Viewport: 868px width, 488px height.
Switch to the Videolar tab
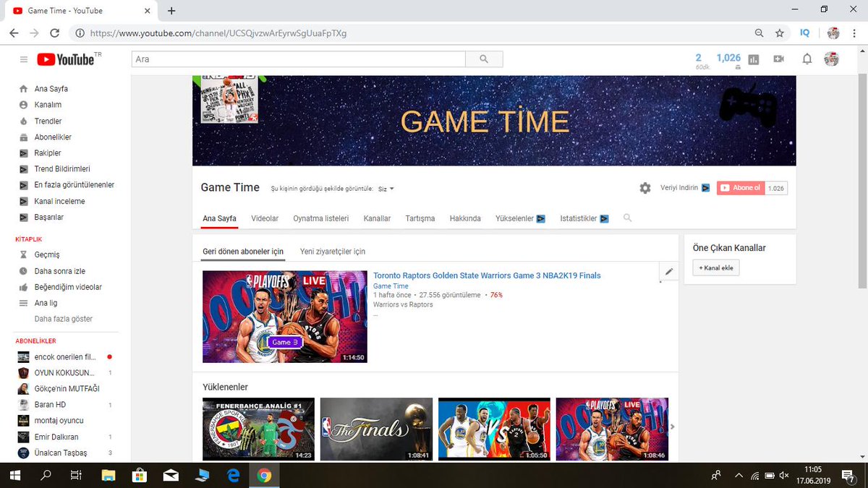265,218
